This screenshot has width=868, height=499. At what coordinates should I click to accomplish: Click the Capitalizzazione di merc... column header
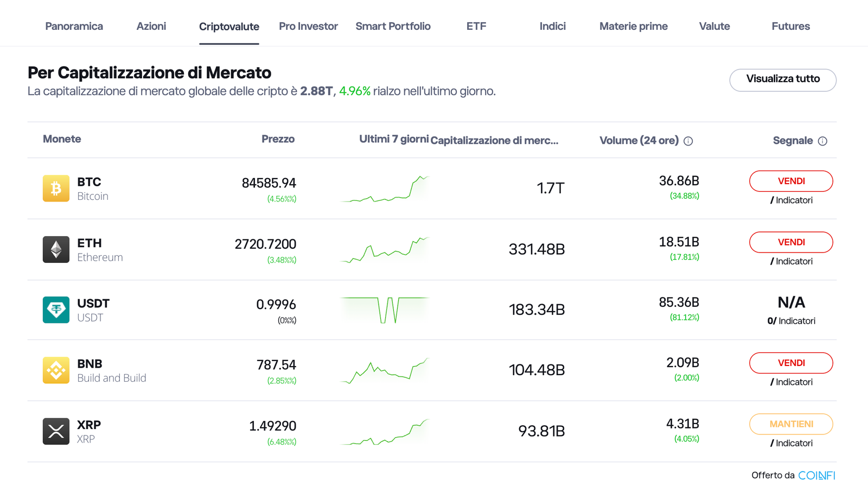pos(494,141)
